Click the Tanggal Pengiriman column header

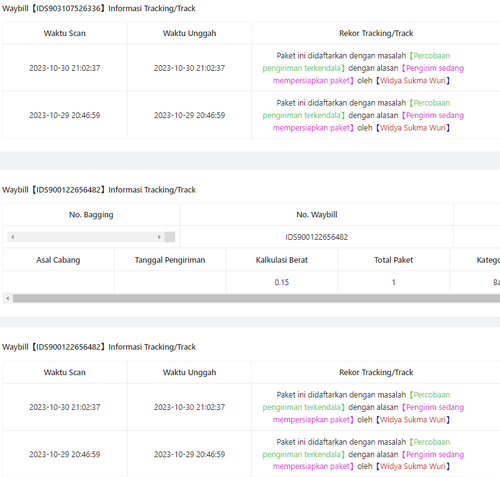point(170,260)
